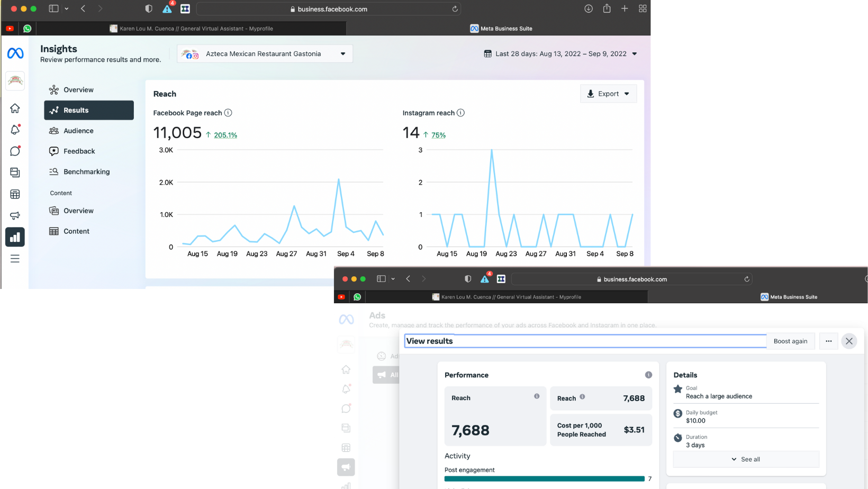Open Posts planner icon in Insights rail

click(15, 173)
